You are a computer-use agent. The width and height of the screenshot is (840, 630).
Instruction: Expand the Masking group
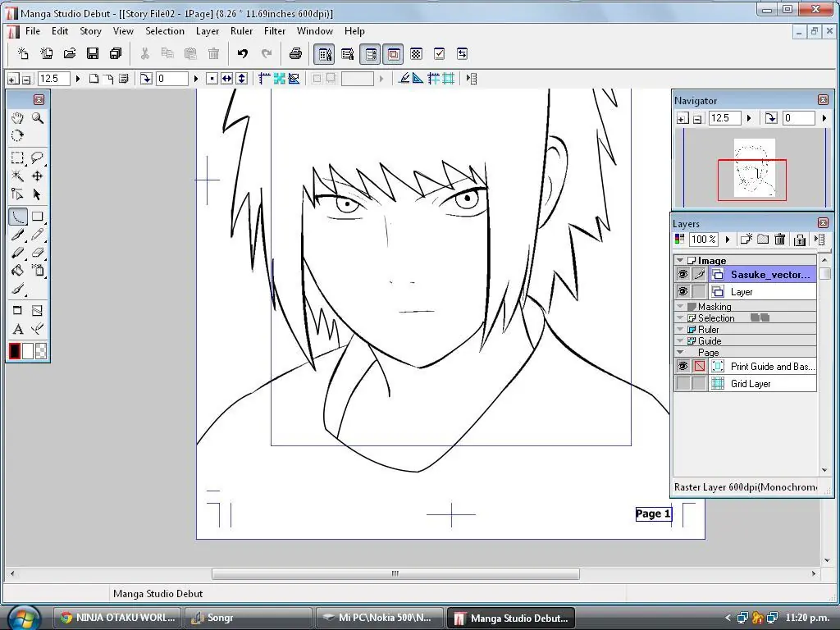coord(680,307)
